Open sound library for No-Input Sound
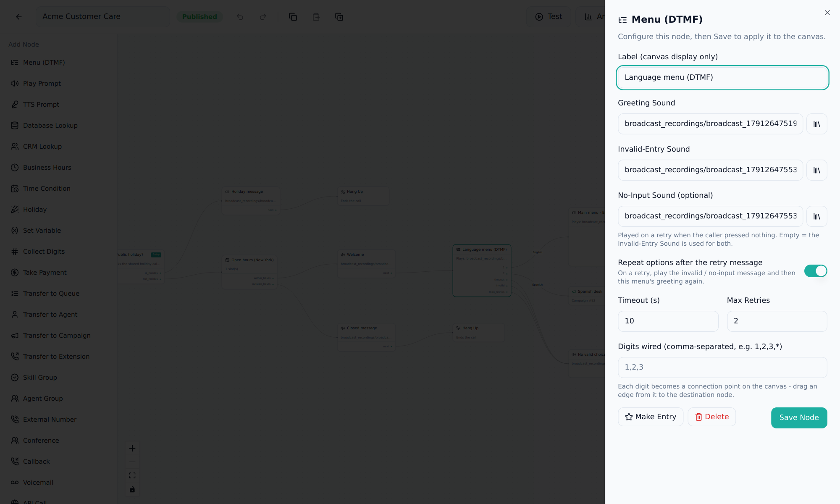This screenshot has width=840, height=504. point(816,216)
